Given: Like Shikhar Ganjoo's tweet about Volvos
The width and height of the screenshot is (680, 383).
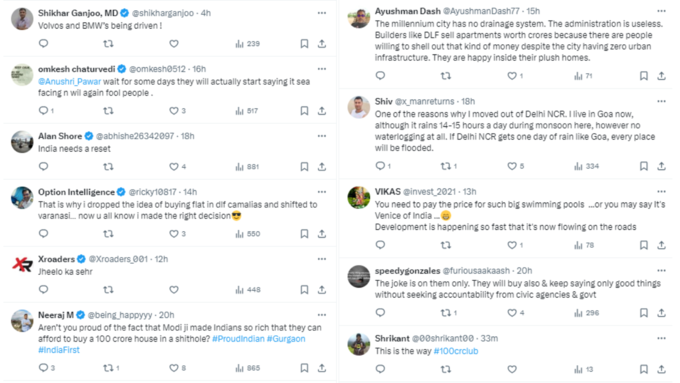Looking at the screenshot, I should [173, 44].
